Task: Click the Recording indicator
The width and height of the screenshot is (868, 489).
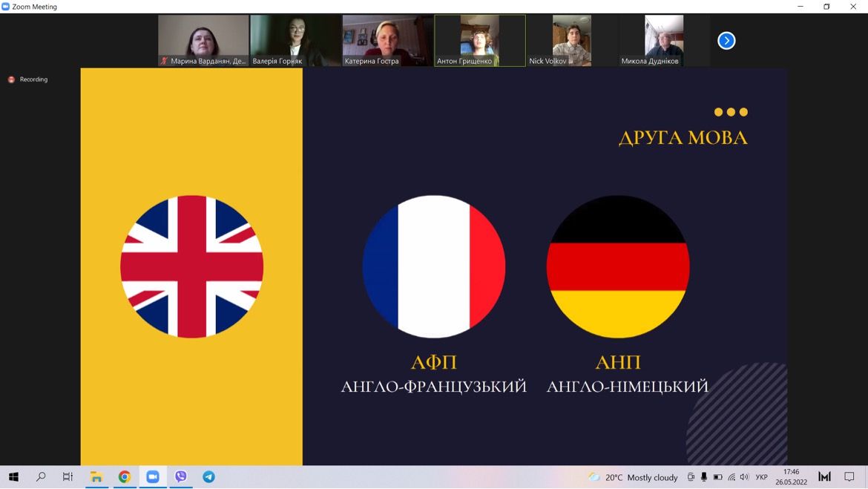Action: pyautogui.click(x=28, y=79)
